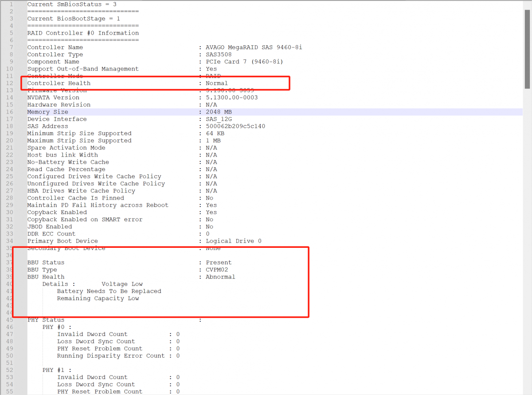Click the 'PHY #1 :' heading line
The width and height of the screenshot is (532, 395).
click(x=57, y=370)
